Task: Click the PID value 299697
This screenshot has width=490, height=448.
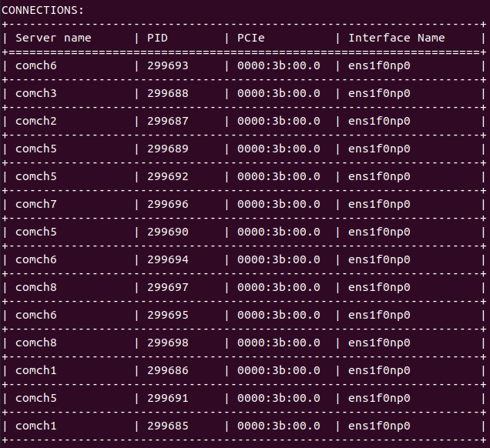Action: (167, 287)
